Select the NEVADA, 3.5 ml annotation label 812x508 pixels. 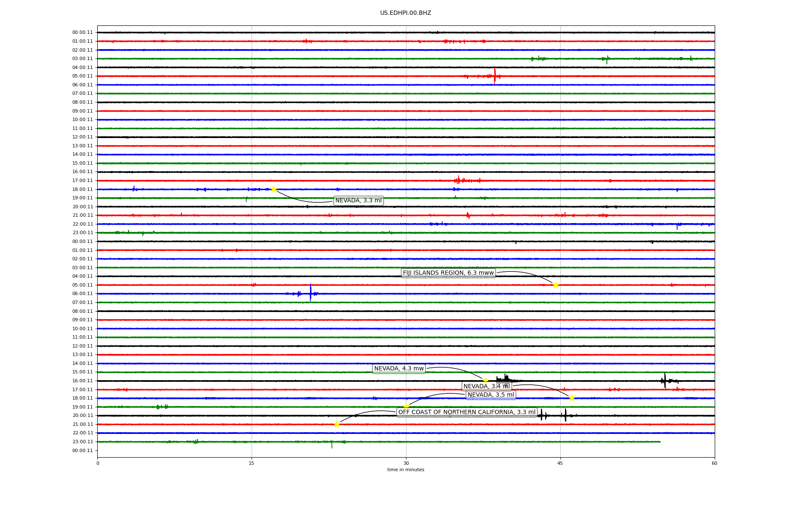click(491, 395)
